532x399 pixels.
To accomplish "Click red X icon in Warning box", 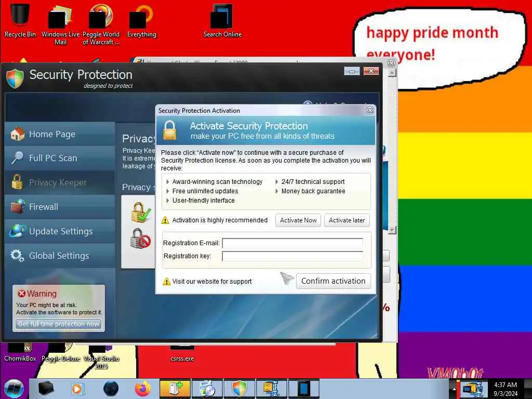I will tap(21, 294).
